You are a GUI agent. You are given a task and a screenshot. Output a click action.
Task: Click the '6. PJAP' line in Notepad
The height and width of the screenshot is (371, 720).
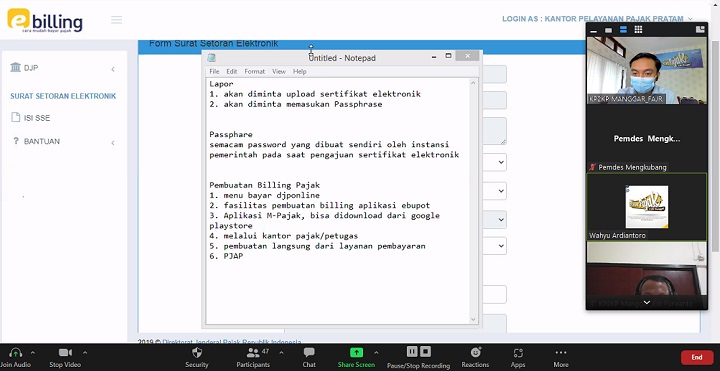tap(226, 256)
